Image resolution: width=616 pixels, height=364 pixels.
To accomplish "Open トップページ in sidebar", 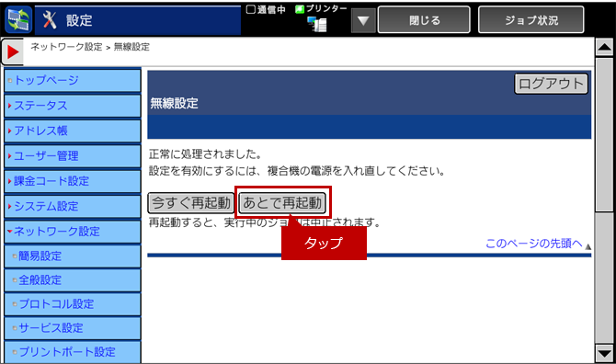I will pyautogui.click(x=73, y=81).
